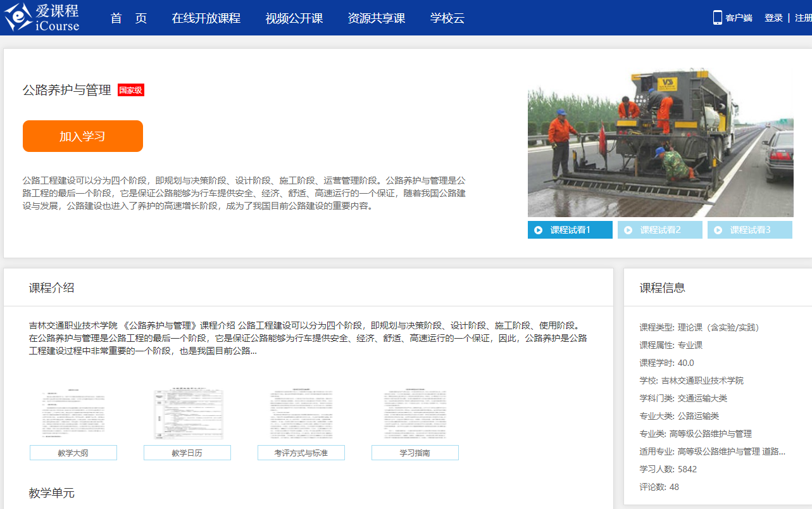Click the 注册 link

[x=803, y=18]
